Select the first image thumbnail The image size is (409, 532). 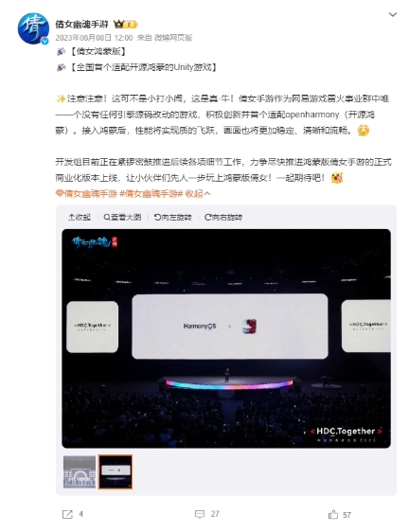pos(80,472)
